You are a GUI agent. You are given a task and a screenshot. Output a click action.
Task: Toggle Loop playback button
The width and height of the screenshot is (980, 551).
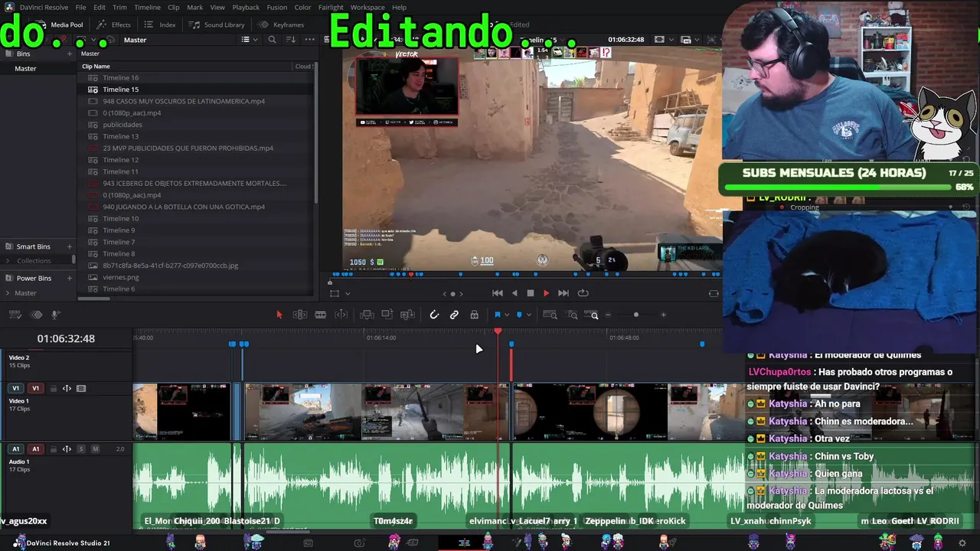[583, 293]
